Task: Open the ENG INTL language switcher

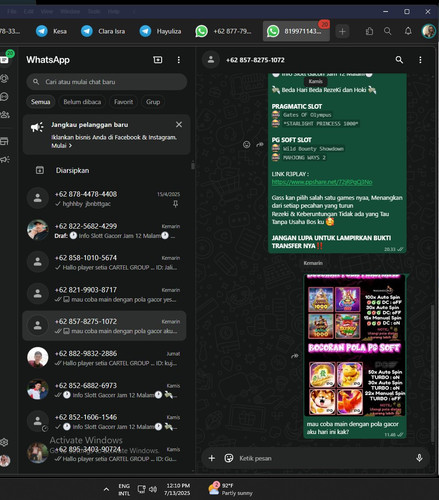Action: pos(124,489)
